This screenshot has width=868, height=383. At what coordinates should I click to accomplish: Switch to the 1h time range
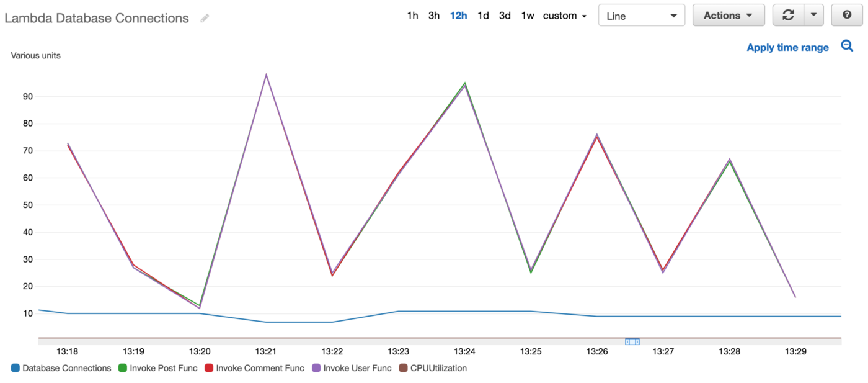point(412,16)
